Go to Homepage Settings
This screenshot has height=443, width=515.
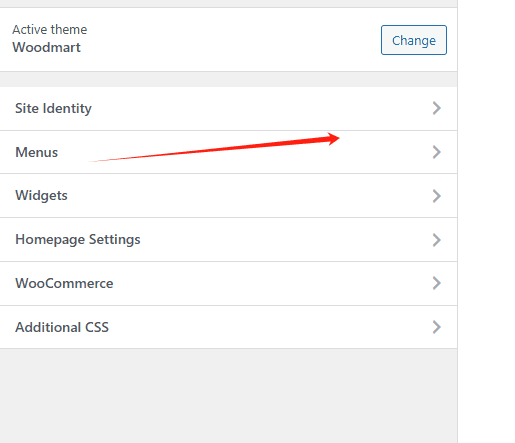[228, 240]
